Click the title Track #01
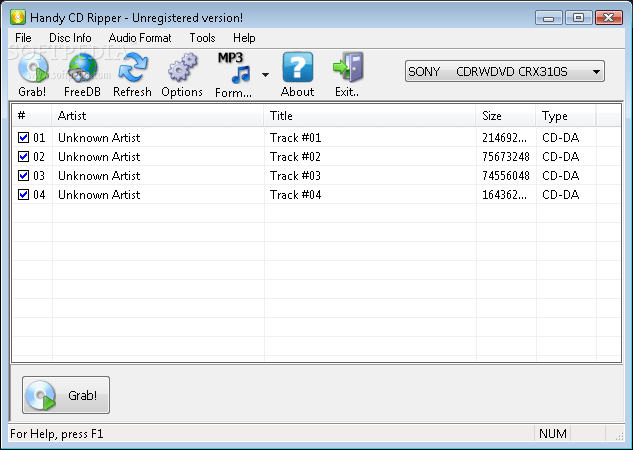 point(296,138)
